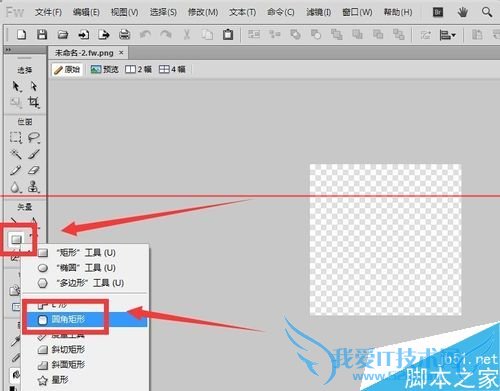The width and height of the screenshot is (500, 391).
Task: Click the Bring to Front icon
Action: click(x=337, y=34)
